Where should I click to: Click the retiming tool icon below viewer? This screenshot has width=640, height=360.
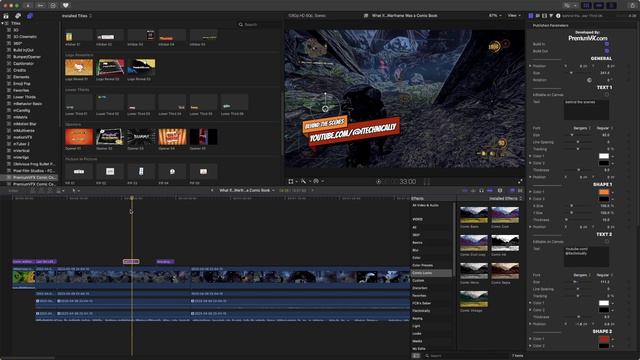point(316,181)
